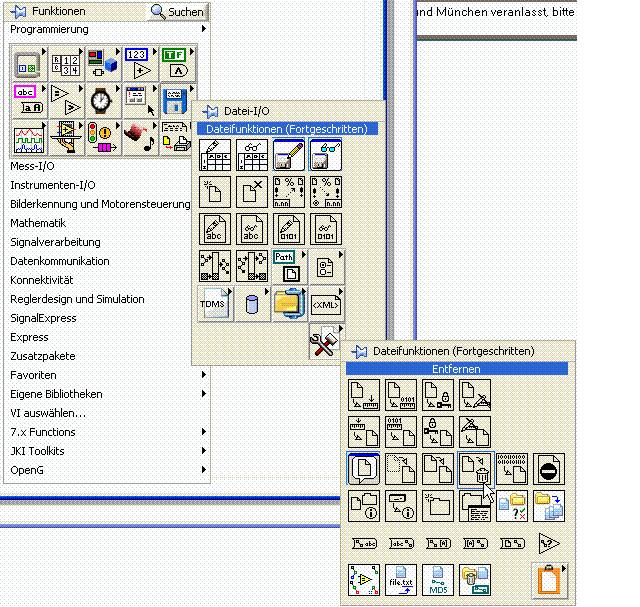Open the Structures subpalette icon

coord(28,64)
